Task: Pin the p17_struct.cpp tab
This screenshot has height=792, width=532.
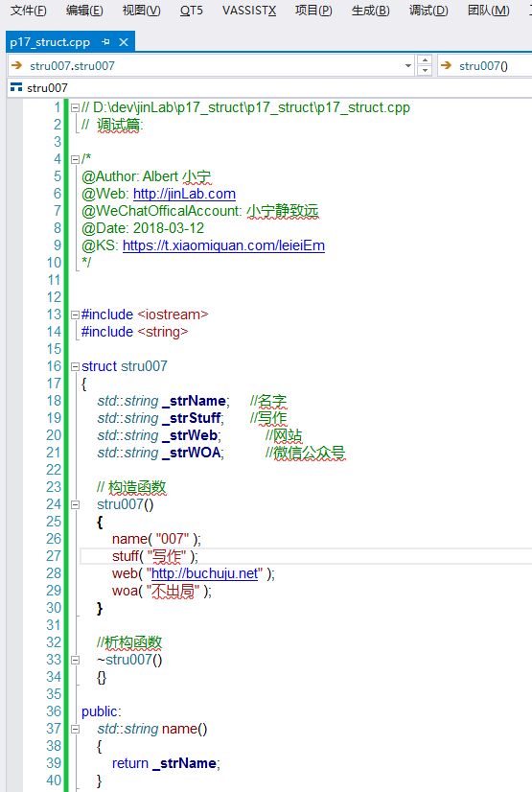Action: click(x=105, y=42)
